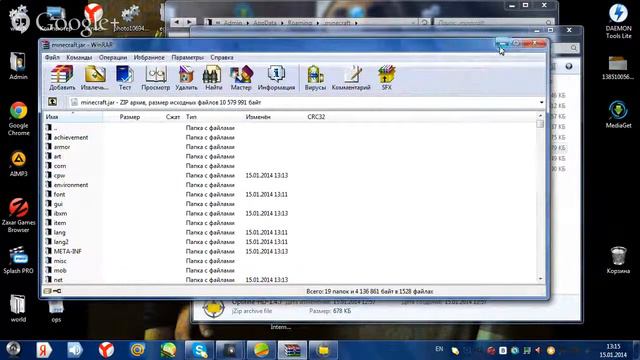Open the Файл menu
The width and height of the screenshot is (640, 360).
pos(52,58)
